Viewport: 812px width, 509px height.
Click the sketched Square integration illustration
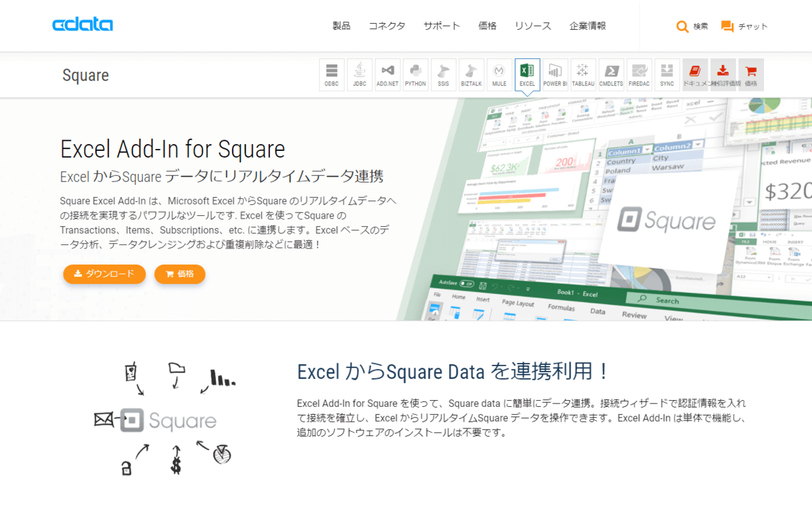tap(166, 420)
